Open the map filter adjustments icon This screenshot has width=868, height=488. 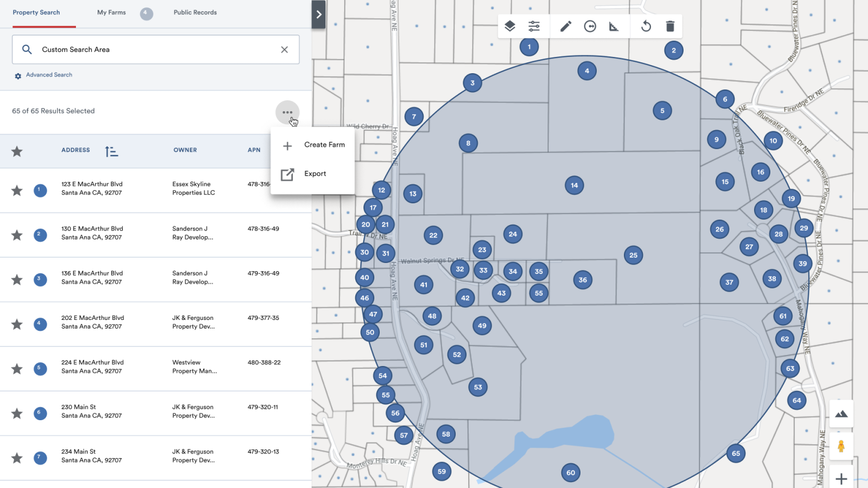point(534,25)
